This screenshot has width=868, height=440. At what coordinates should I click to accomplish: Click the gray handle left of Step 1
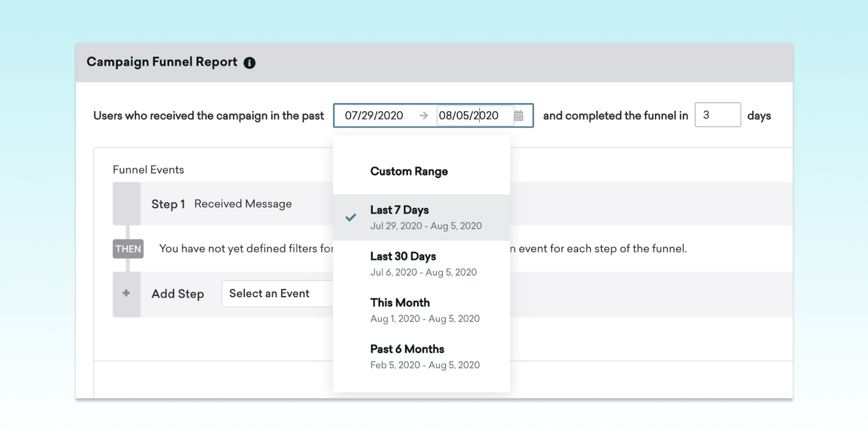coord(127,204)
